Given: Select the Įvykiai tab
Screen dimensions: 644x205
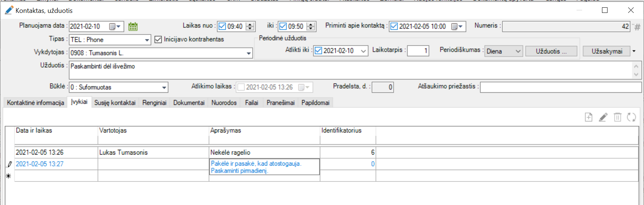Looking at the screenshot, I should click(x=79, y=102).
